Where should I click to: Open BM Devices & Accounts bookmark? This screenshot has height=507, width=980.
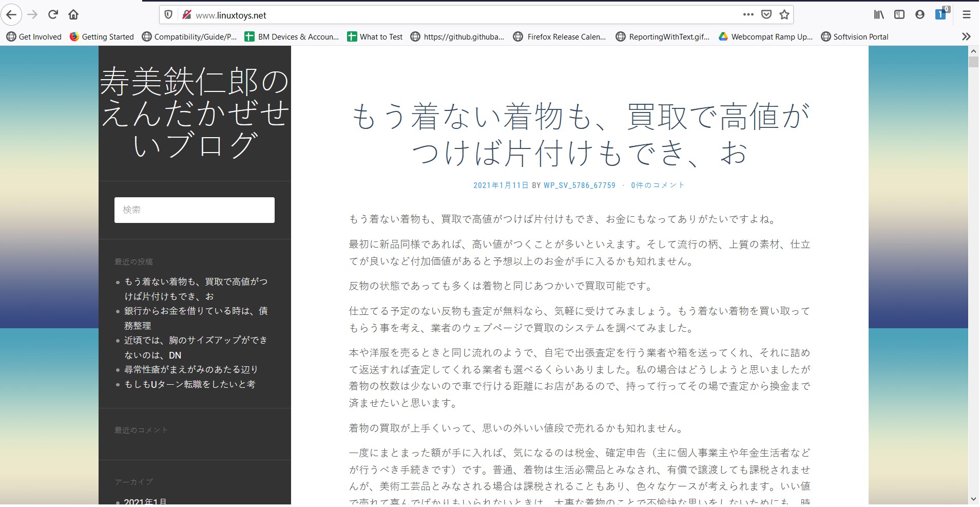coord(292,36)
